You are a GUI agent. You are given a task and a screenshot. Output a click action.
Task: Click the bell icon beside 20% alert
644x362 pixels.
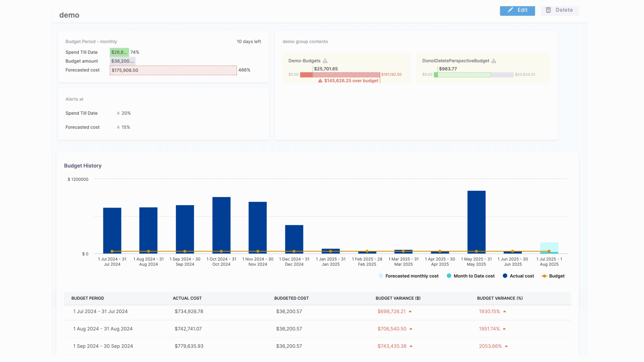(x=118, y=113)
